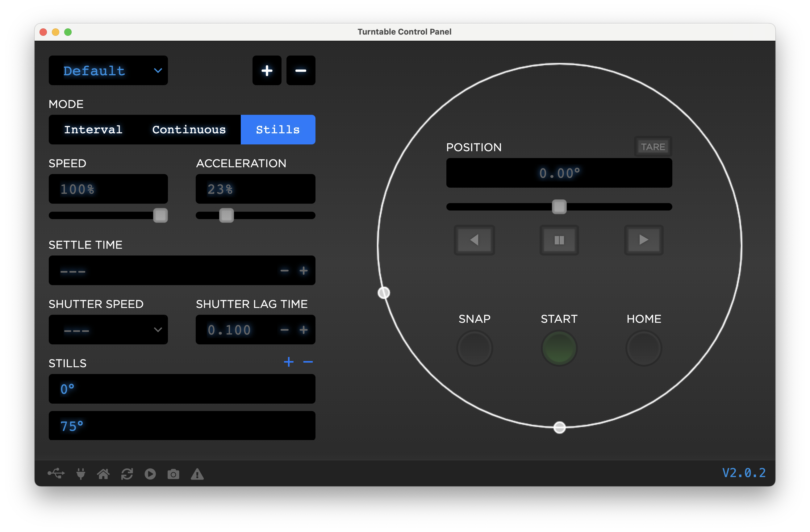The image size is (810, 532).
Task: Click the acceleration slider handle
Action: coord(226,215)
